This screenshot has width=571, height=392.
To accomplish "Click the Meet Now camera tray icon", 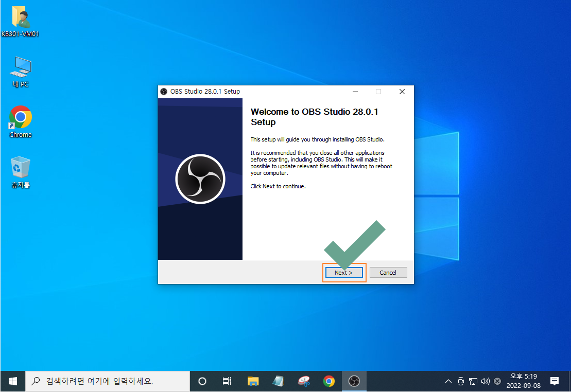I will point(461,381).
